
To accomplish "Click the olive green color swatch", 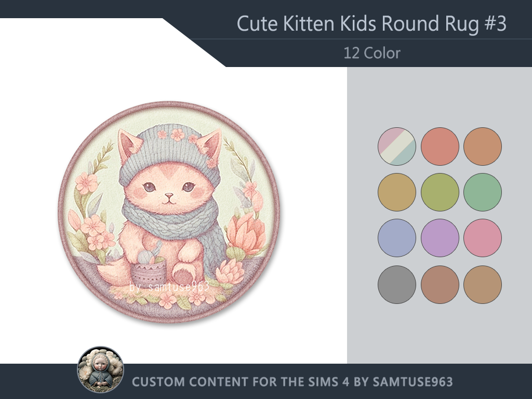I will coord(440,192).
